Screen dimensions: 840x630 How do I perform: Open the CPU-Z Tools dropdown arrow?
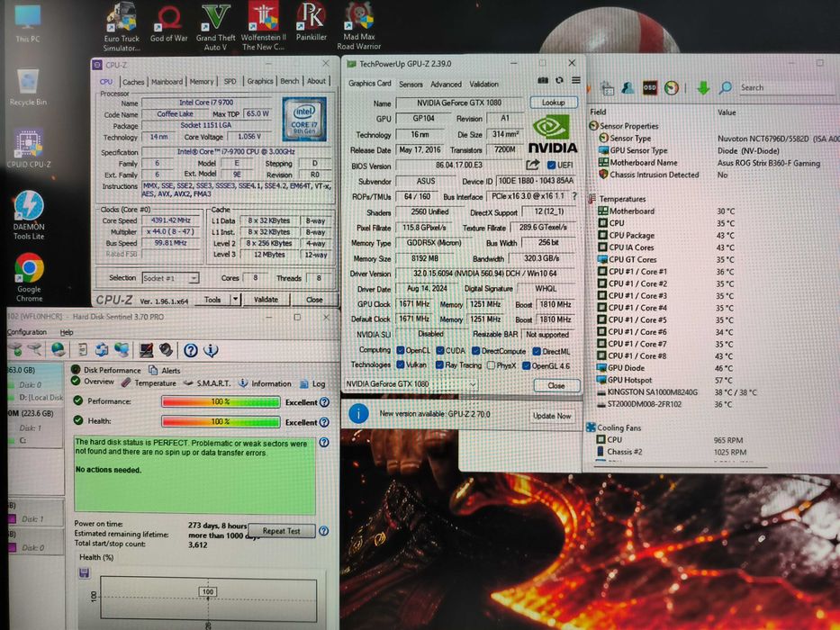pyautogui.click(x=235, y=300)
